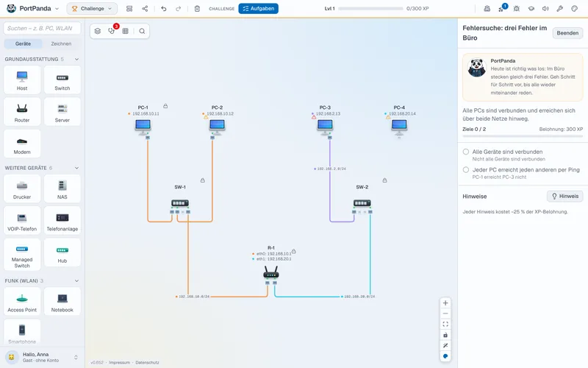Click the lock icon beside PC-1
The height and width of the screenshot is (368, 588).
tap(165, 106)
